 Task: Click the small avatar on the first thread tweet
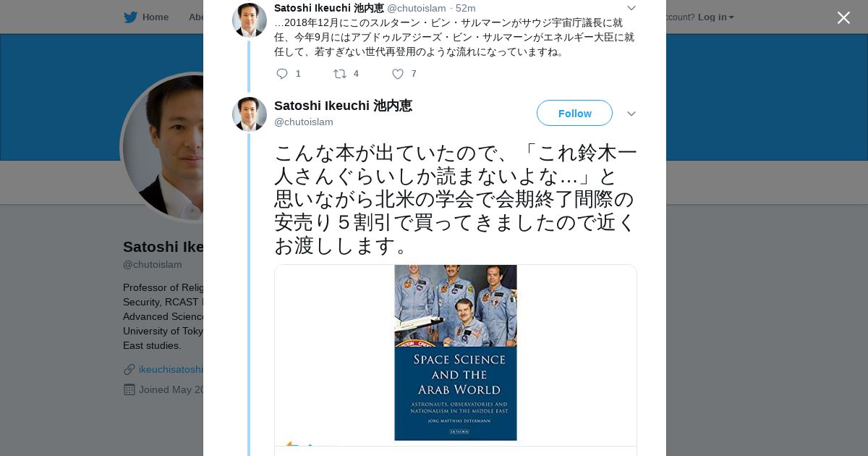pyautogui.click(x=250, y=20)
